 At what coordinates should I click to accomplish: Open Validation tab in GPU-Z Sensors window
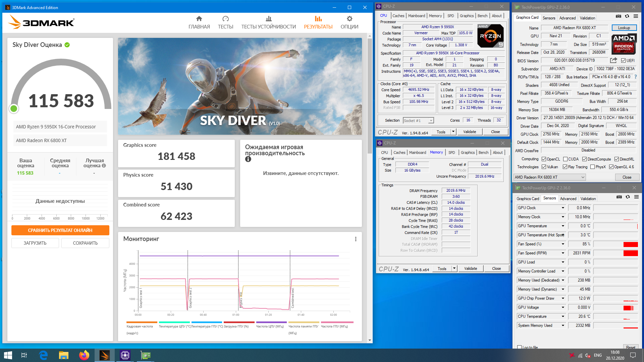[588, 199]
